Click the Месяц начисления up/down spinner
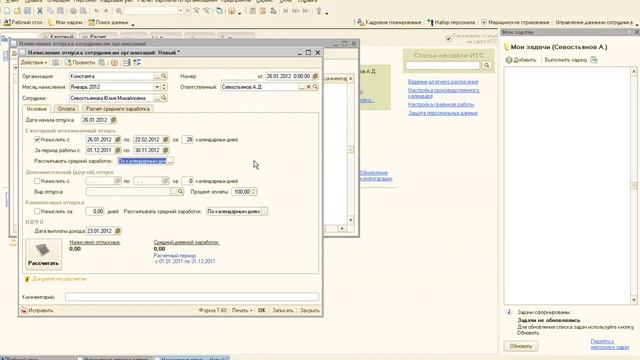 coord(164,87)
